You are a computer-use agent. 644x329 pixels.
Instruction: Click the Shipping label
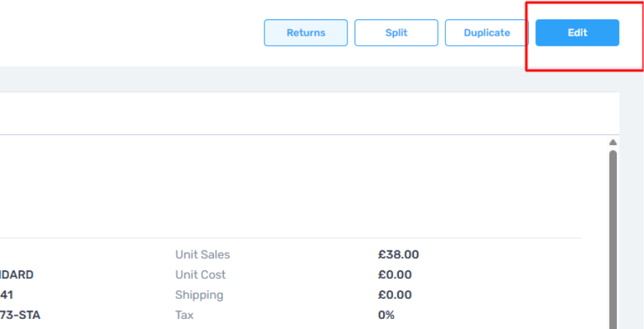coord(199,295)
